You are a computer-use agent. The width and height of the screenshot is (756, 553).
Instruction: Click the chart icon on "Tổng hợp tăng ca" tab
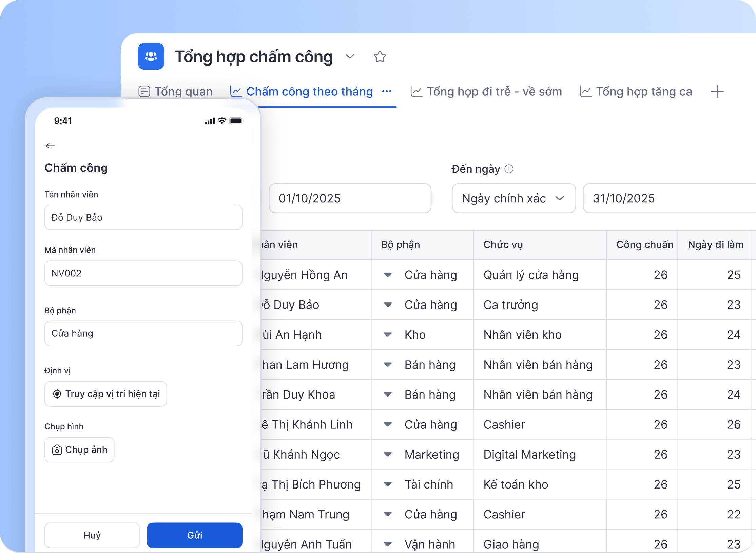tap(586, 91)
